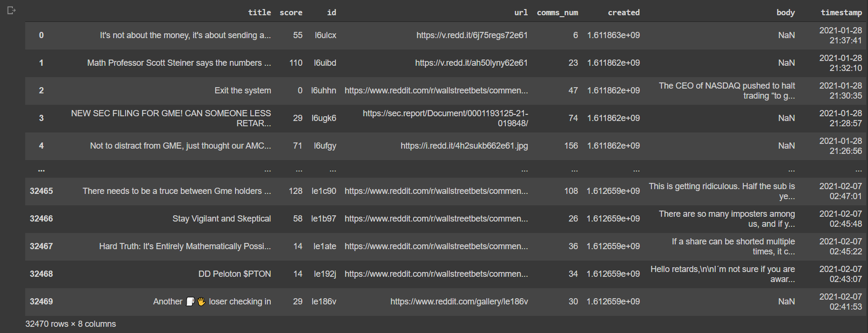Image resolution: width=868 pixels, height=333 pixels.
Task: Click the output toggle icon beside the table
Action: [x=11, y=10]
